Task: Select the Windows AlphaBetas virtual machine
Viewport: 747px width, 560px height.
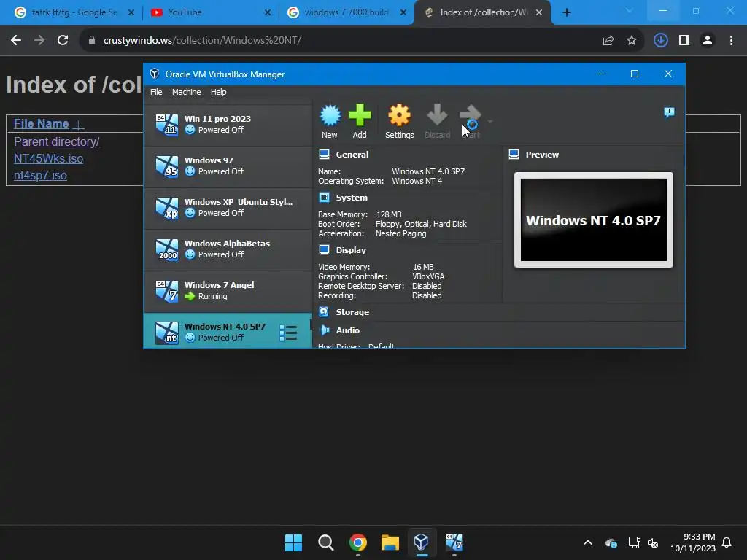Action: (x=228, y=249)
